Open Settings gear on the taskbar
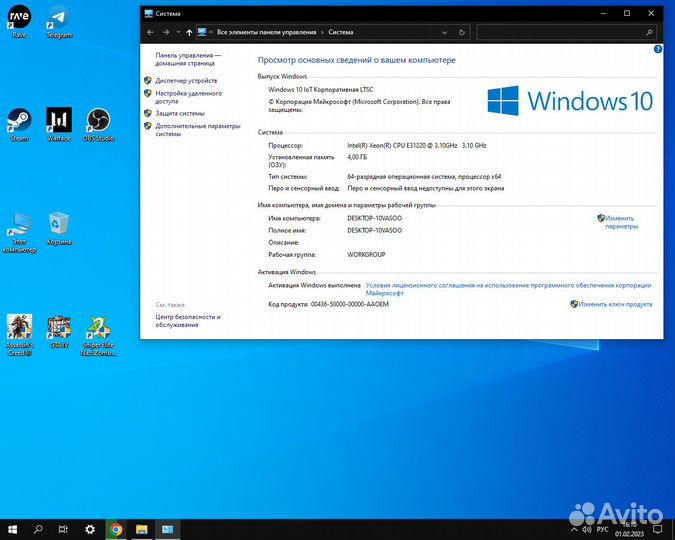This screenshot has height=540, width=675. (x=90, y=529)
